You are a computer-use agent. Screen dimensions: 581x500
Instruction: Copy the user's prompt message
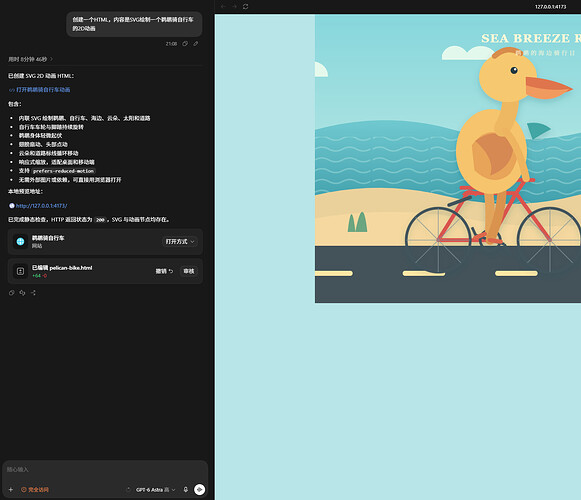coord(185,44)
